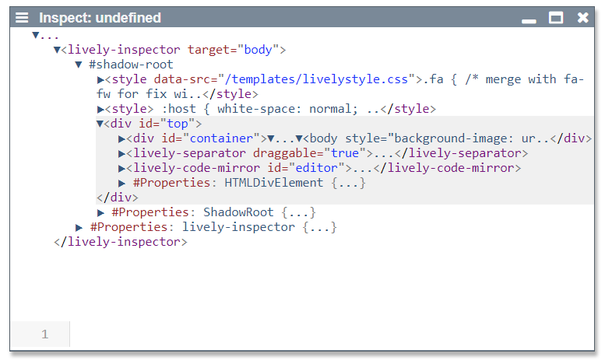Expand #Properties: HTMLDivElement
The height and width of the screenshot is (364, 605).
pyautogui.click(x=122, y=183)
